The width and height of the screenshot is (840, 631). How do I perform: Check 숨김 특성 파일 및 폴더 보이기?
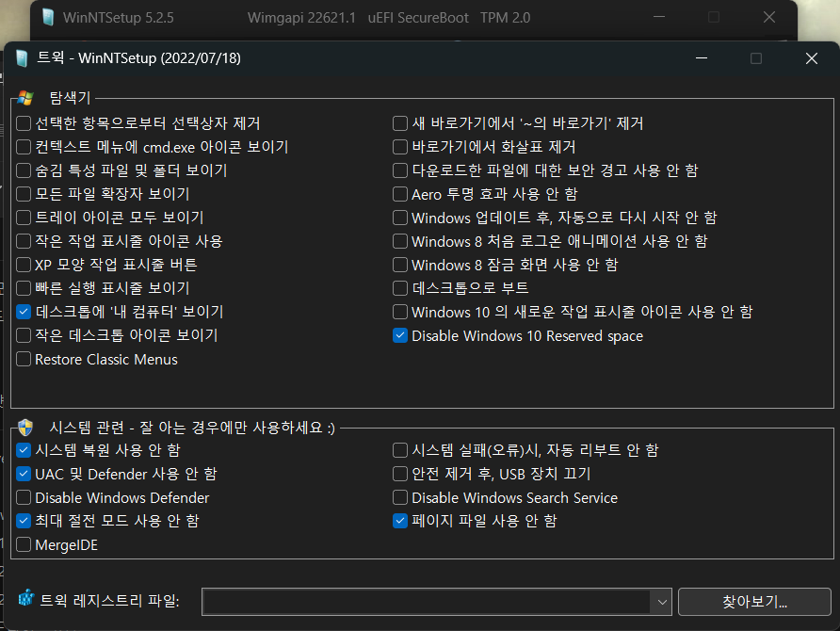(24, 170)
